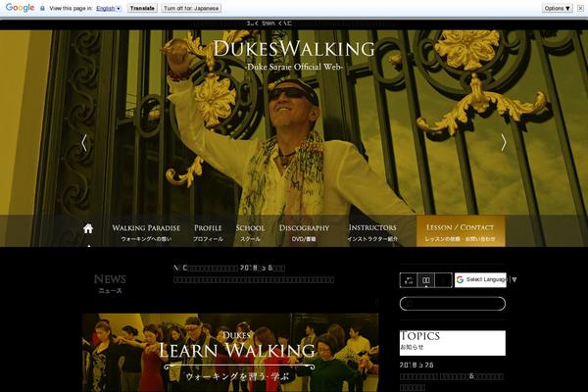Screen dimensions: 588x392
Task: Open the Instructors menu item
Action: pos(372,232)
